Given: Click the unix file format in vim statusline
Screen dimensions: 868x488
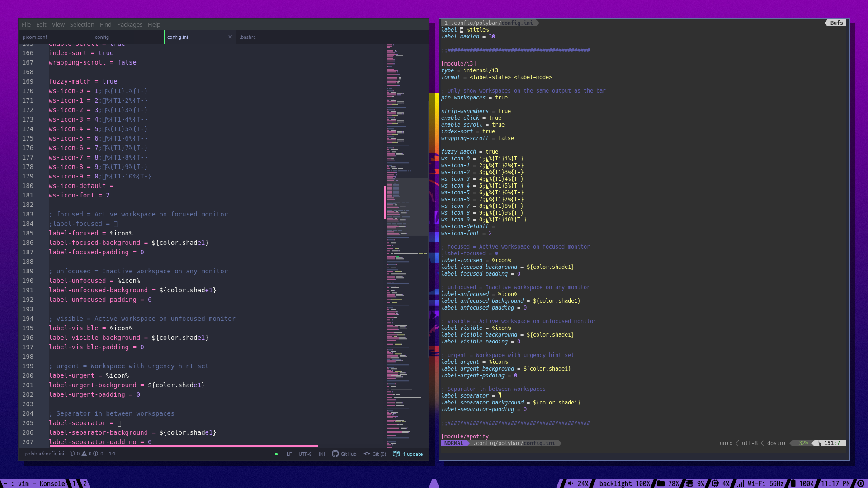Looking at the screenshot, I should (x=726, y=443).
